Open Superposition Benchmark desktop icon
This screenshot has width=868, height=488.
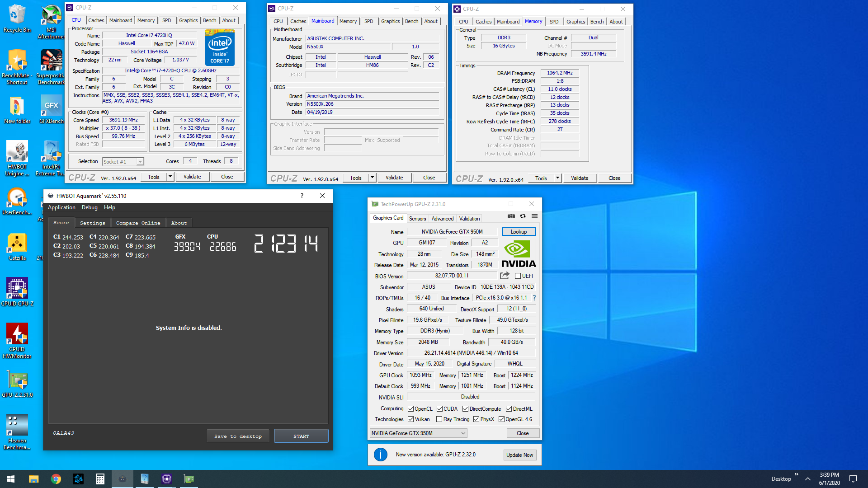pyautogui.click(x=51, y=67)
